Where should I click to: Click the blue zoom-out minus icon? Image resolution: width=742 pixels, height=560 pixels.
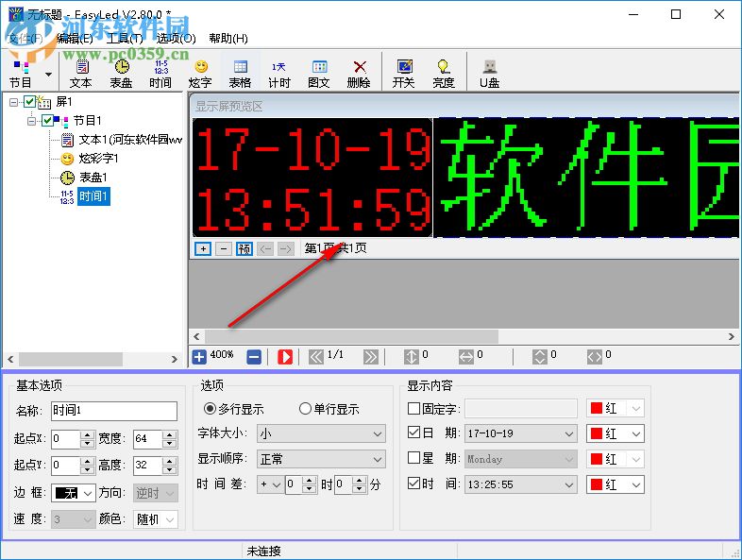(254, 356)
